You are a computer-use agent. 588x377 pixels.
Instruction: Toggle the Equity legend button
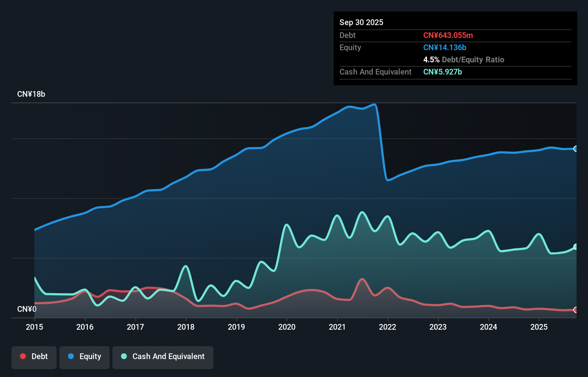[x=85, y=357]
